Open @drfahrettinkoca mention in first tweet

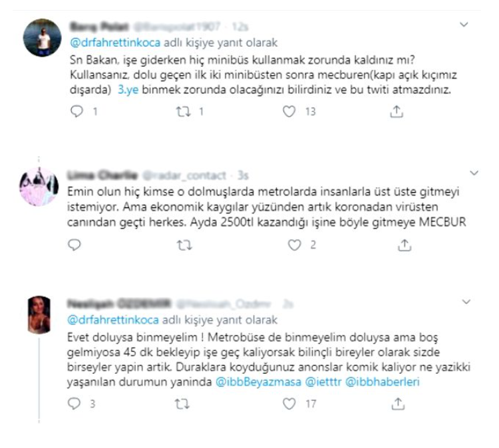click(115, 43)
